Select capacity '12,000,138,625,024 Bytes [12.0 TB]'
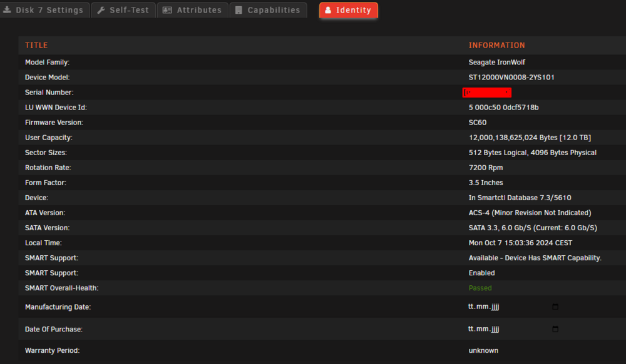 pos(530,138)
